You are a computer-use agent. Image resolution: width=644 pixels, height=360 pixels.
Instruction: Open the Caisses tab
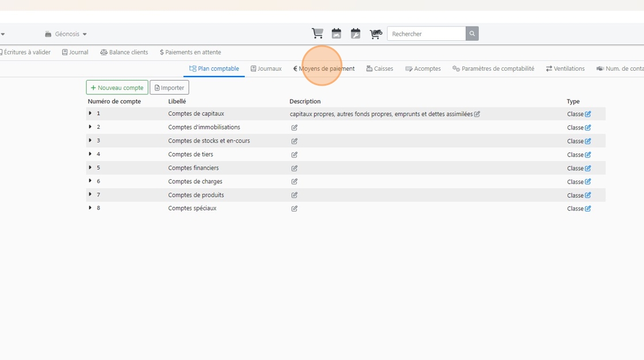click(x=380, y=68)
